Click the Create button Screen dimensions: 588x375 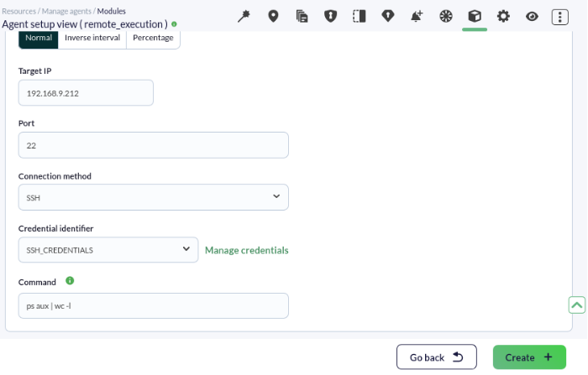click(529, 357)
